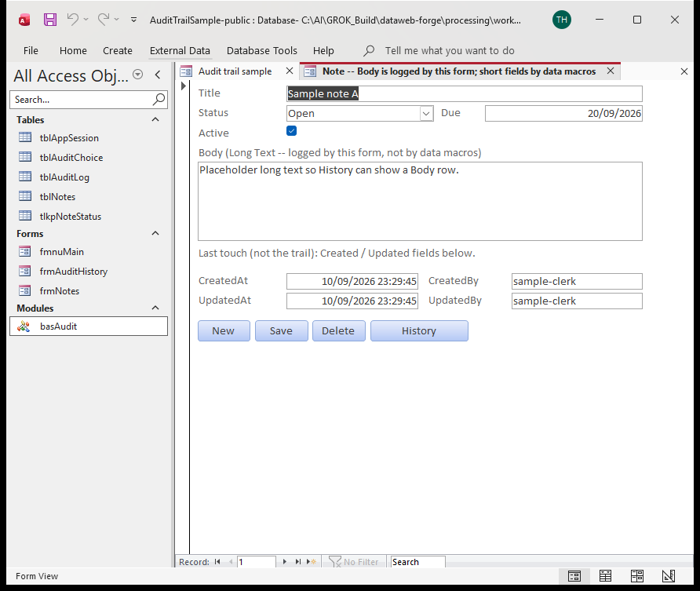Select tblAuditLog table icon
Screen dimensions: 700x591
(x=25, y=177)
